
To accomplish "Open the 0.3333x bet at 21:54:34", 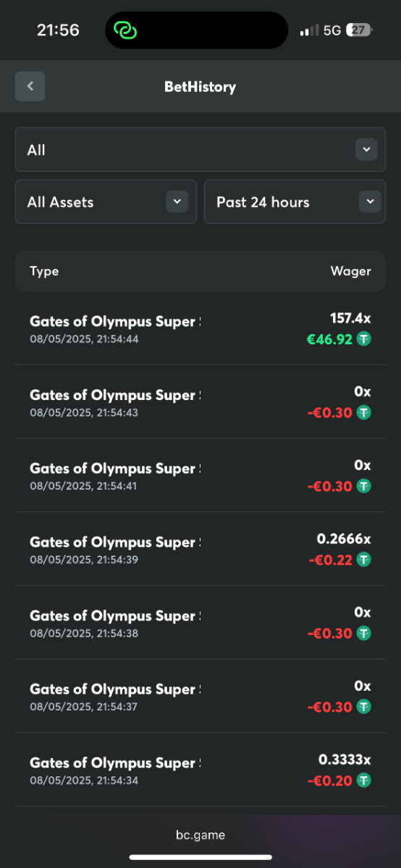I will click(x=200, y=770).
